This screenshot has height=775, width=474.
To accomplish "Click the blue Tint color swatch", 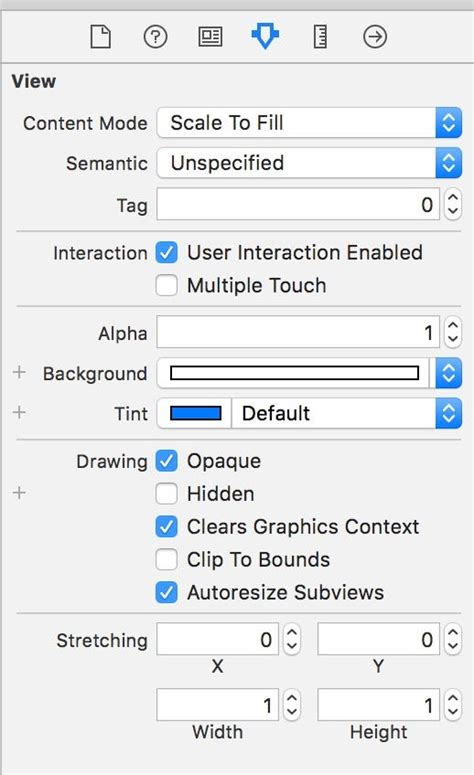I will tap(195, 413).
